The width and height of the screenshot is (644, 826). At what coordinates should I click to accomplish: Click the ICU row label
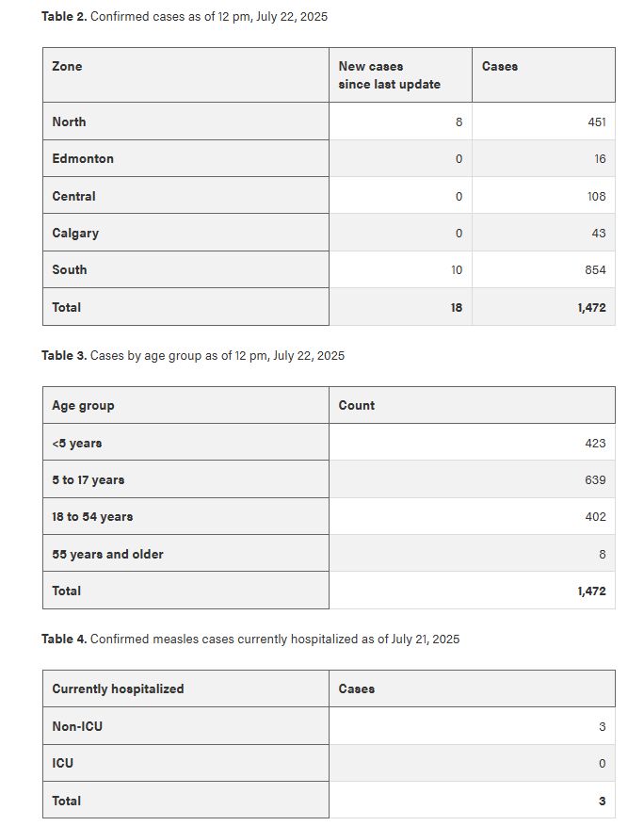tap(62, 763)
